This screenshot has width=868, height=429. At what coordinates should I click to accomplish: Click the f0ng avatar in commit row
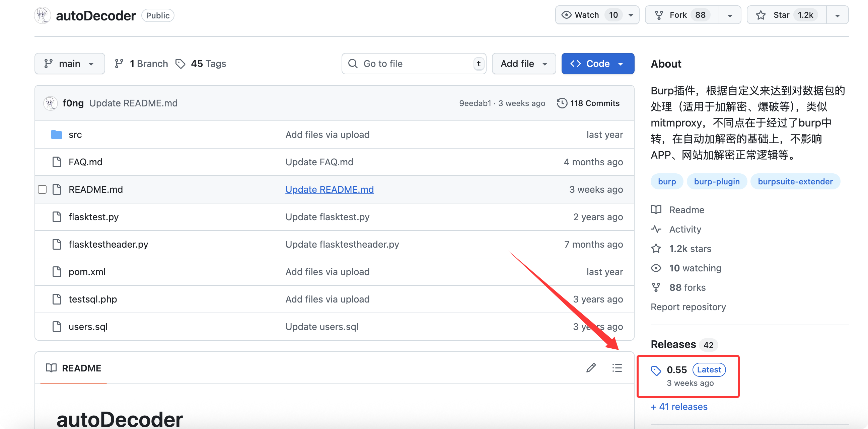pos(50,103)
